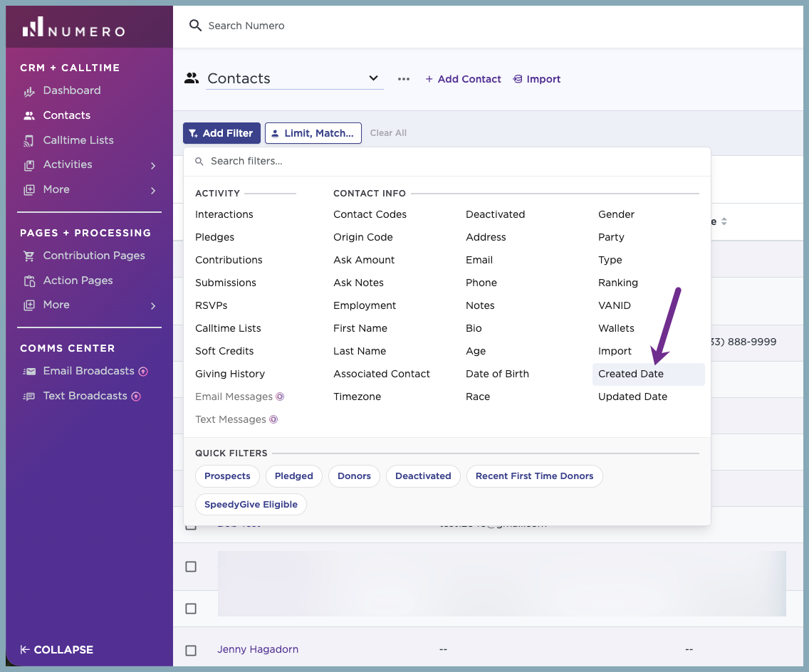Expand the Activities submenu chevron
This screenshot has height=672, width=809.
tap(153, 166)
